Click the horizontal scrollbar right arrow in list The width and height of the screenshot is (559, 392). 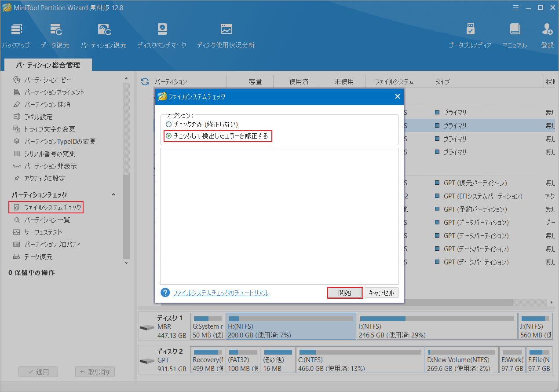click(552, 303)
